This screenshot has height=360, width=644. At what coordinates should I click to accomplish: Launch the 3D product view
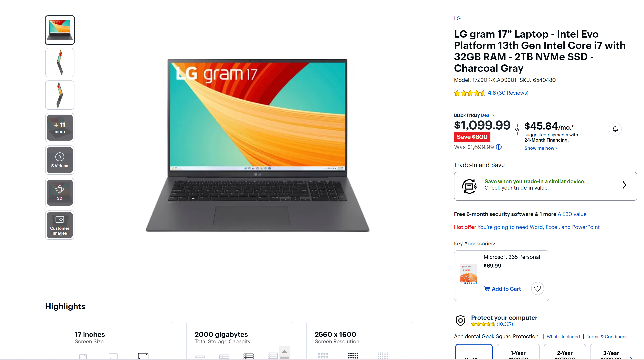coord(60,192)
